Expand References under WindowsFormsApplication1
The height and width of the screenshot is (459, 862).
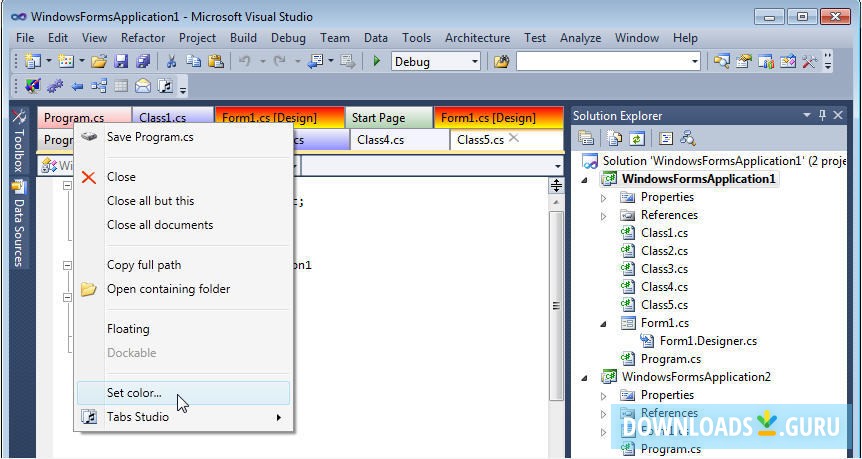click(x=604, y=215)
